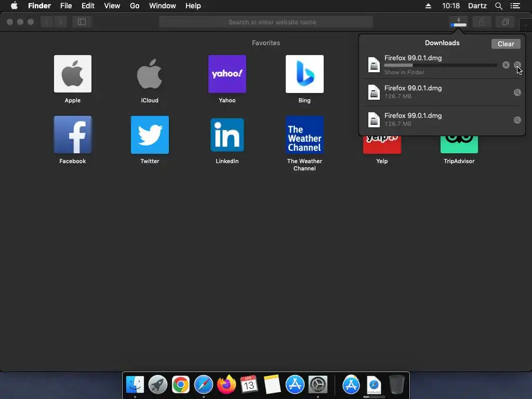Open the Trash in the Dock
This screenshot has height=399, width=532.
tap(396, 384)
